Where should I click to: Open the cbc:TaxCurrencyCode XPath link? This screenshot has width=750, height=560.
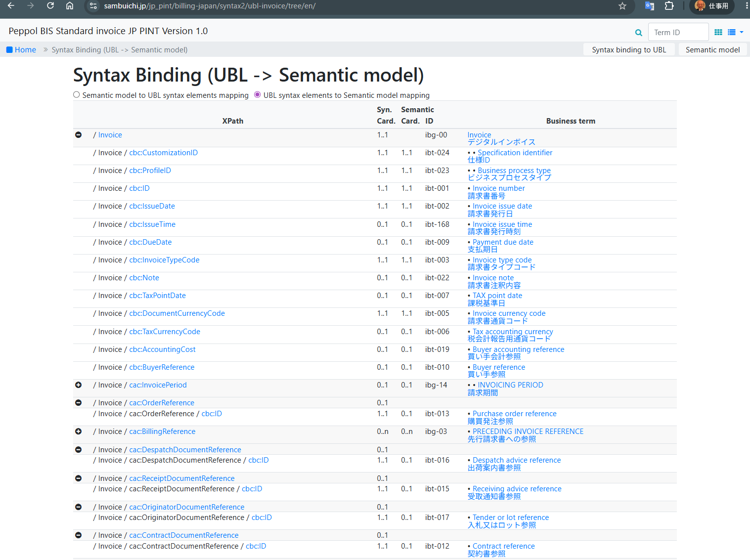click(165, 332)
